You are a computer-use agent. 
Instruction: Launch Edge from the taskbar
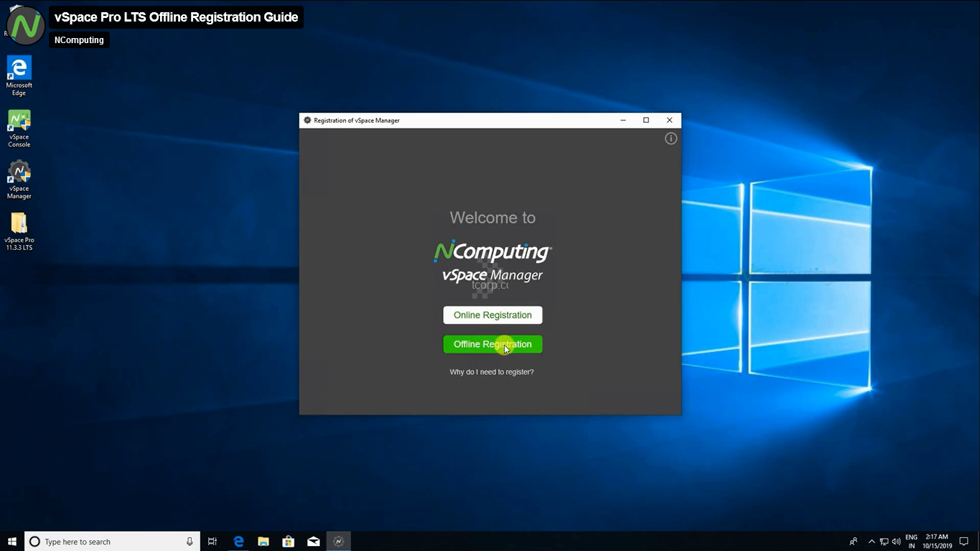(x=238, y=542)
